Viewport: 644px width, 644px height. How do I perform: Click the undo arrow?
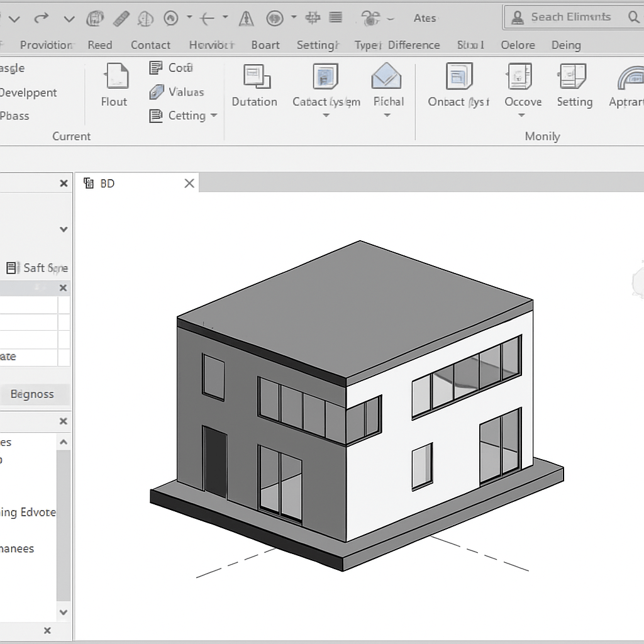42,18
